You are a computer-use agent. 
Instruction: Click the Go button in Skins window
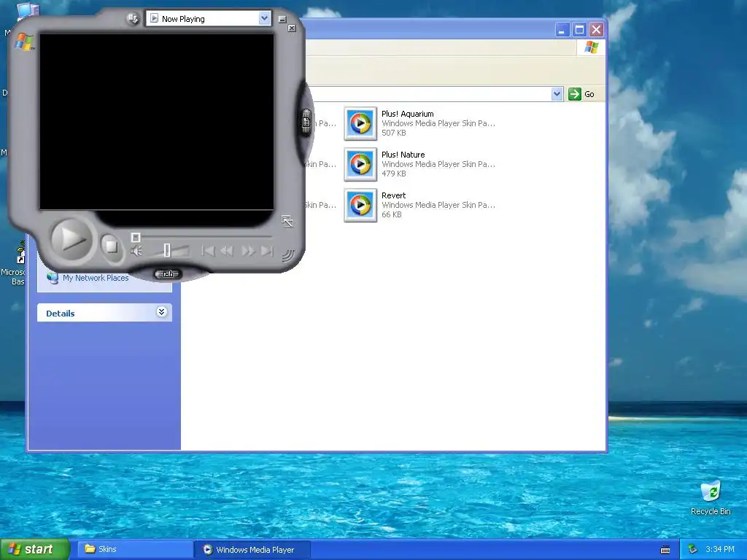[581, 94]
